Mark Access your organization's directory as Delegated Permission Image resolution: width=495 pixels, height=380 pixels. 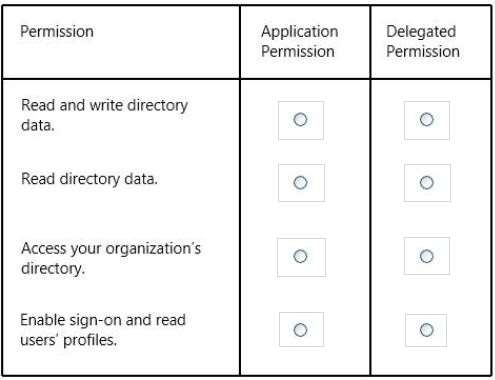coord(427,256)
